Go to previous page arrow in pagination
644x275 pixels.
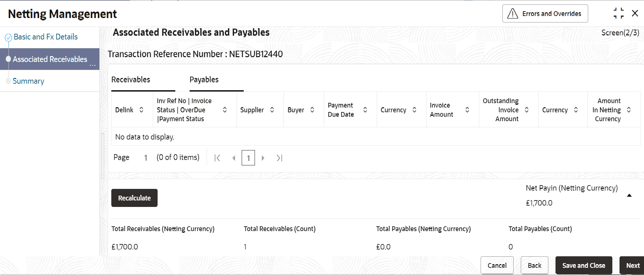pyautogui.click(x=234, y=158)
